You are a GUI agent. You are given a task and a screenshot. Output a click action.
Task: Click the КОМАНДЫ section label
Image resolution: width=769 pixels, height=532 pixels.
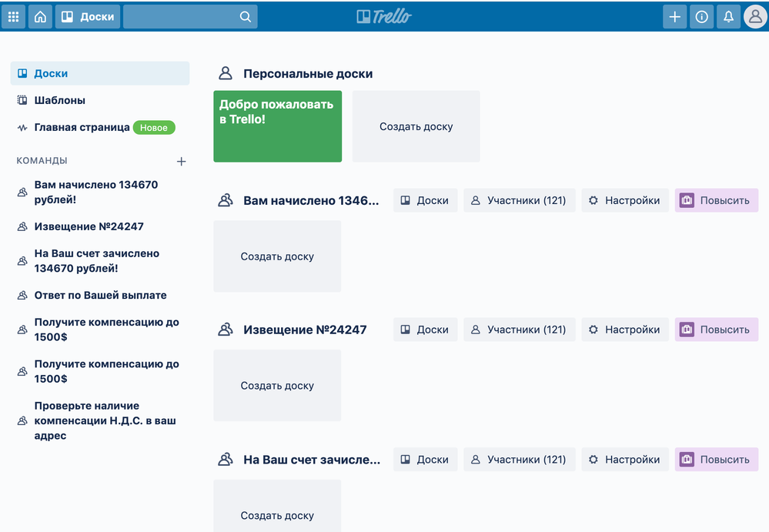(x=42, y=161)
